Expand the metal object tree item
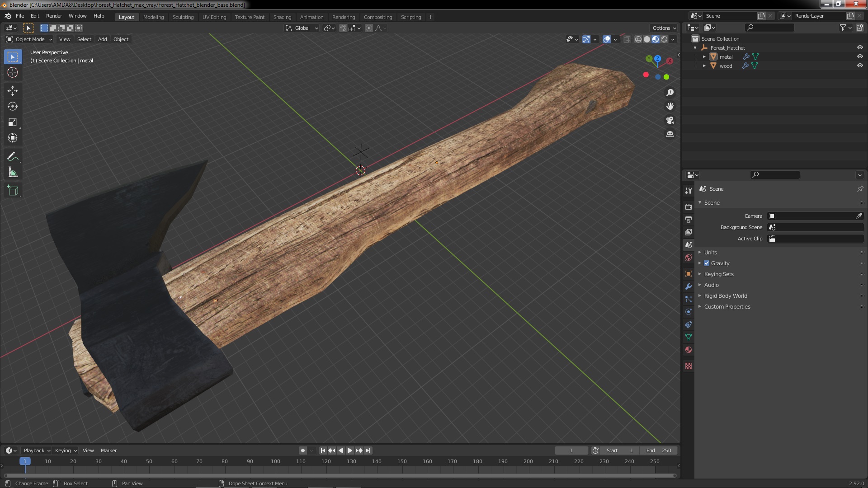 [704, 56]
